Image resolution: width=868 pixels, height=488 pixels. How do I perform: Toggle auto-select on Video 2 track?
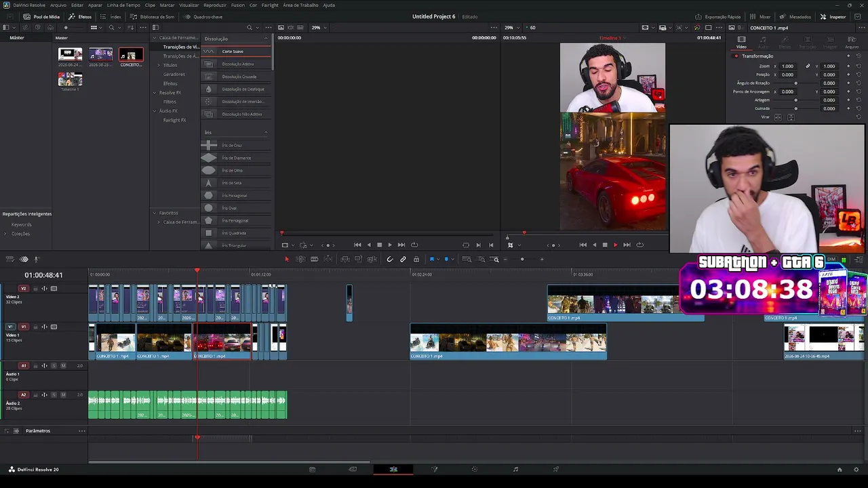click(45, 289)
